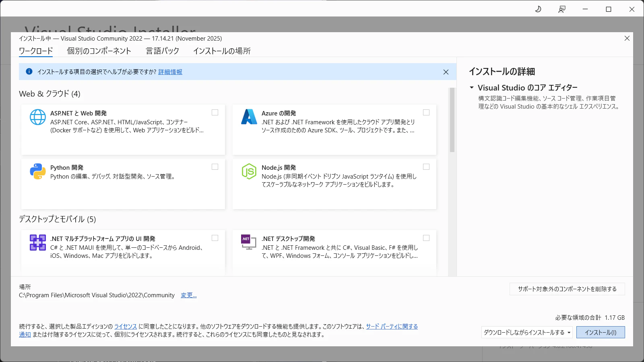Dismiss the workload help info banner
Viewport: 644px width, 362px height.
coord(446,72)
